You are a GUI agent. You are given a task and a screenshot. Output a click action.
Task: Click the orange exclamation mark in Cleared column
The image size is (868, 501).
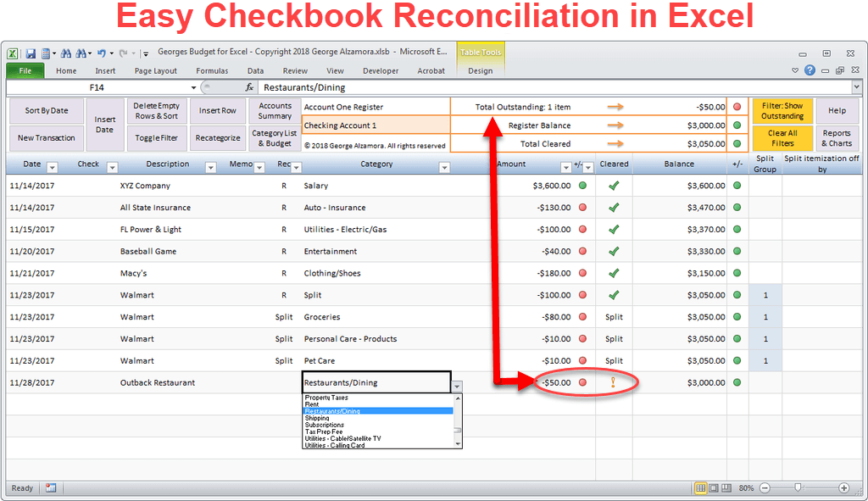(614, 382)
